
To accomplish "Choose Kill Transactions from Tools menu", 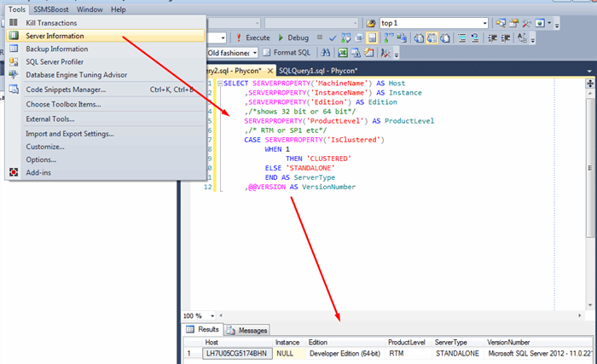I will pos(106,23).
